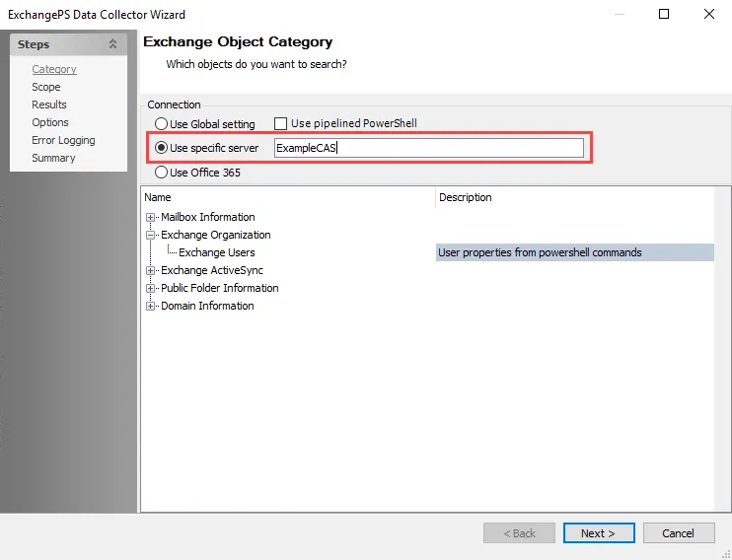The width and height of the screenshot is (732, 560).
Task: Select Exchange Users tree item
Action: pos(217,252)
